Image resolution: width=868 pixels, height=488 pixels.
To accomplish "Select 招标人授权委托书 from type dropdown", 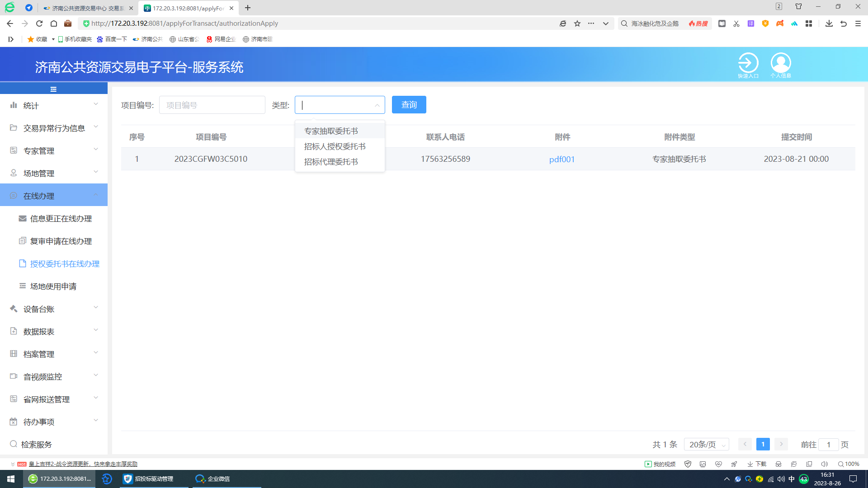I will coord(335,146).
